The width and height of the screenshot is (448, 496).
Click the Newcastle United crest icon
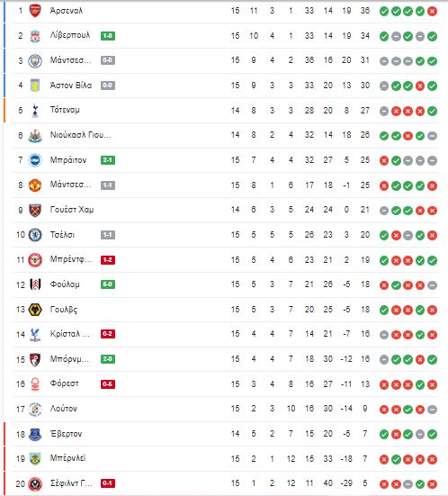point(35,135)
